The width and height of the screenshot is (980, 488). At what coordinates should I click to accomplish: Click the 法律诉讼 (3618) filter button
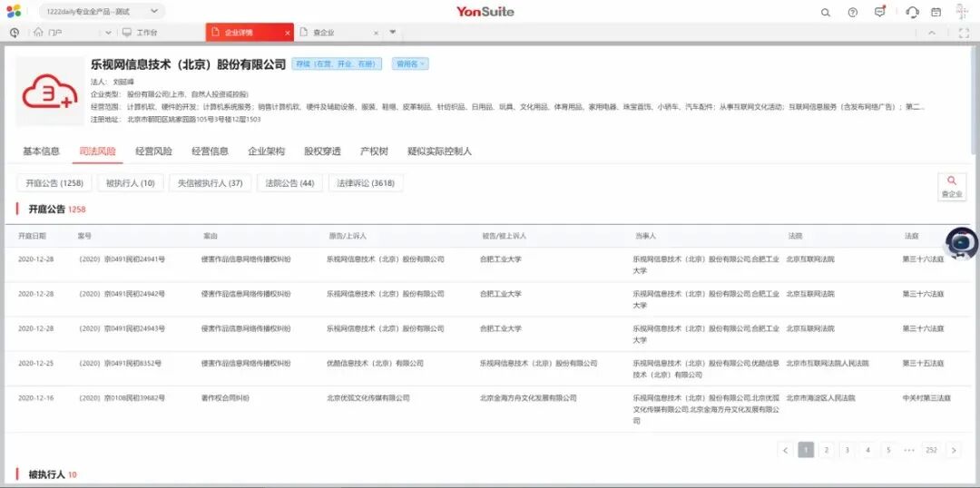(x=366, y=183)
